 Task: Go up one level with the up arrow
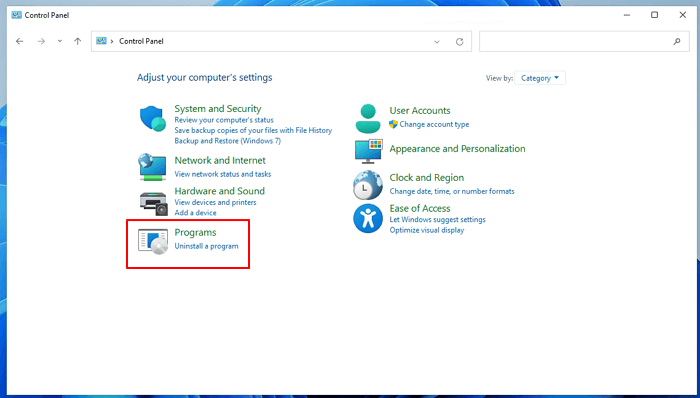[x=78, y=41]
